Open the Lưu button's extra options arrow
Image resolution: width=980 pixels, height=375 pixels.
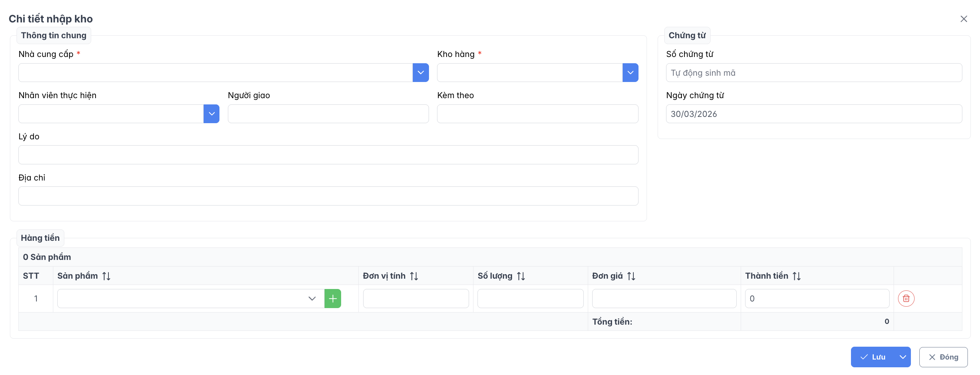click(902, 357)
